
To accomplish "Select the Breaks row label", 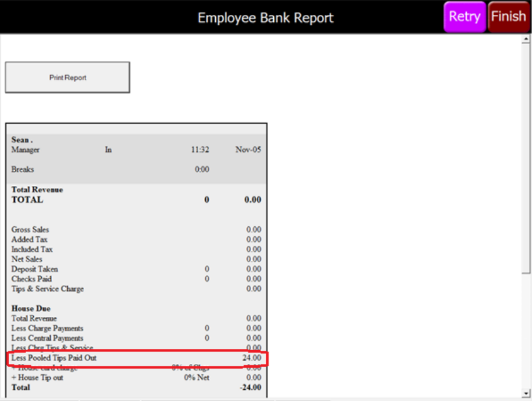I will (x=23, y=170).
